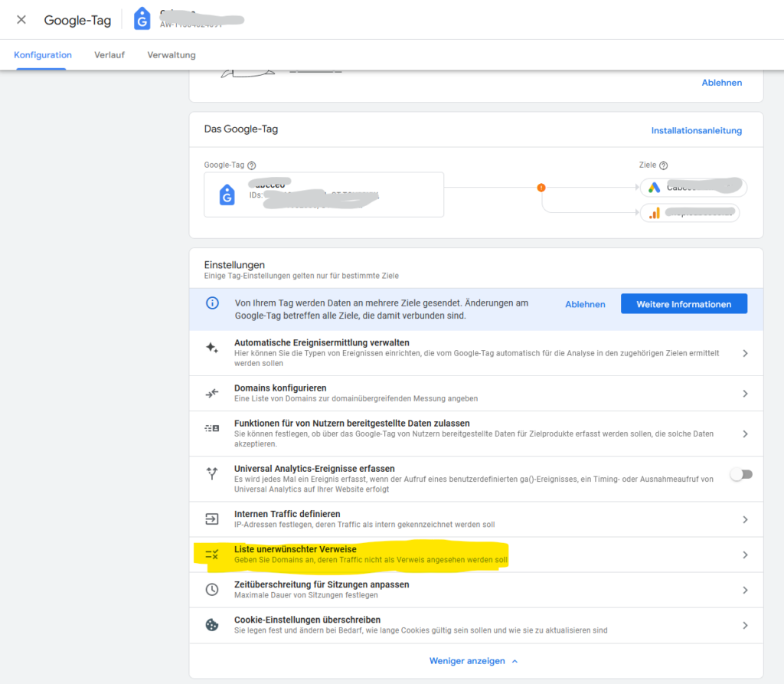Click help icon next to Ziele label
This screenshot has height=684, width=784.
[x=664, y=165]
